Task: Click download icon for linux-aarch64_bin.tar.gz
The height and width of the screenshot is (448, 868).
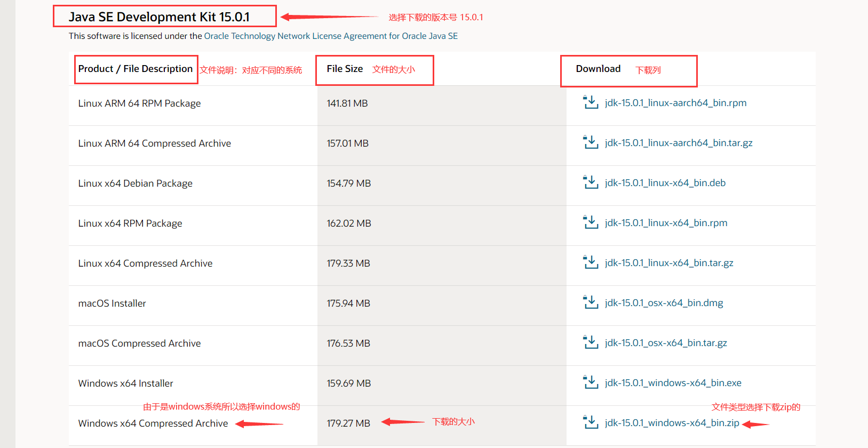Action: (x=591, y=142)
